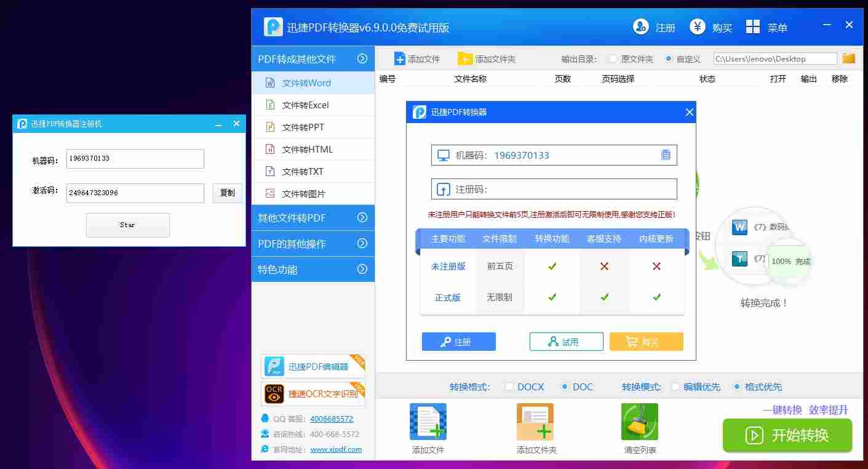Click the output path field C:\Users\lenovo\Desktop
Screen dimensions: 868x469
pyautogui.click(x=775, y=58)
